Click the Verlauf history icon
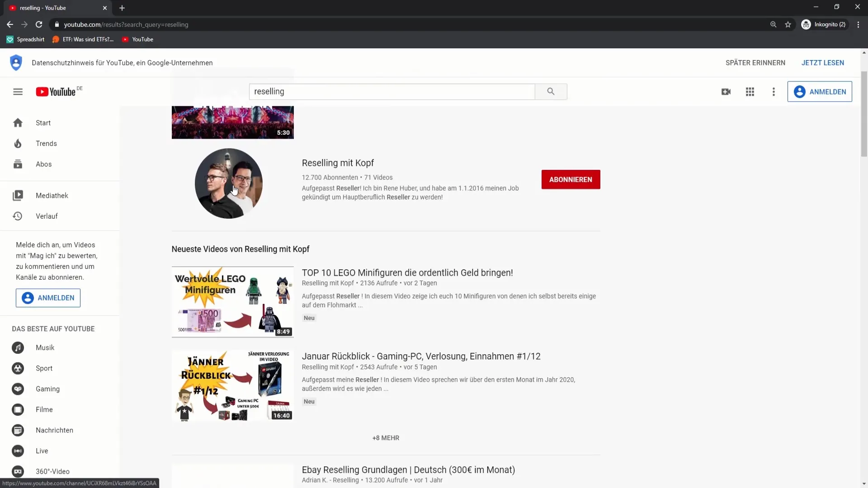Viewport: 868px width, 488px height. (18, 216)
